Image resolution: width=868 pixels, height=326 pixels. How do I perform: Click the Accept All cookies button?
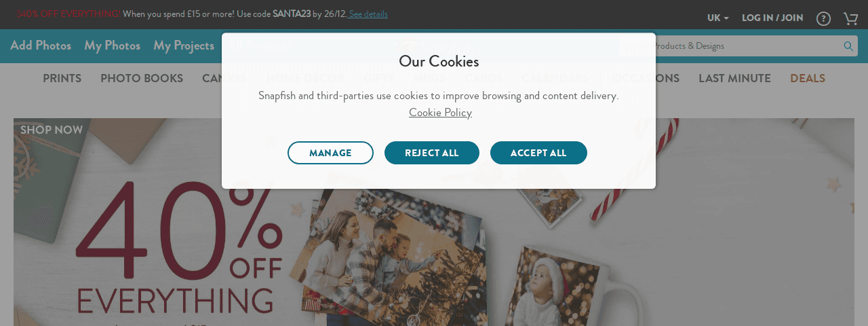pos(538,153)
